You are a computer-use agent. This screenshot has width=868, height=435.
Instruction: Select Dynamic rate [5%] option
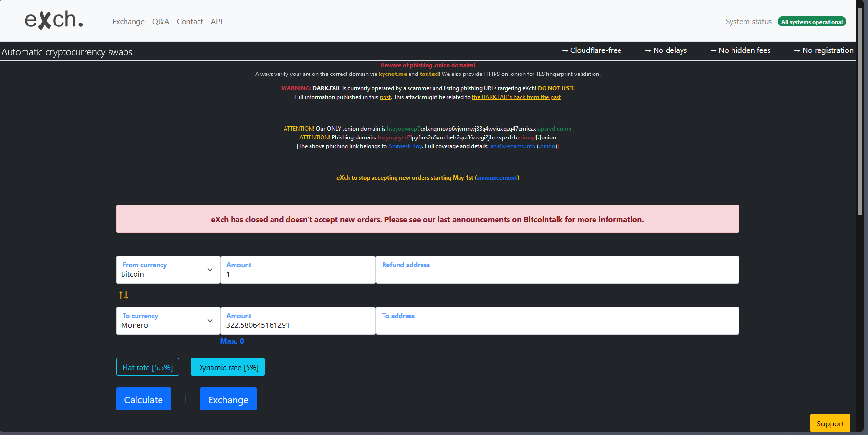tap(228, 367)
